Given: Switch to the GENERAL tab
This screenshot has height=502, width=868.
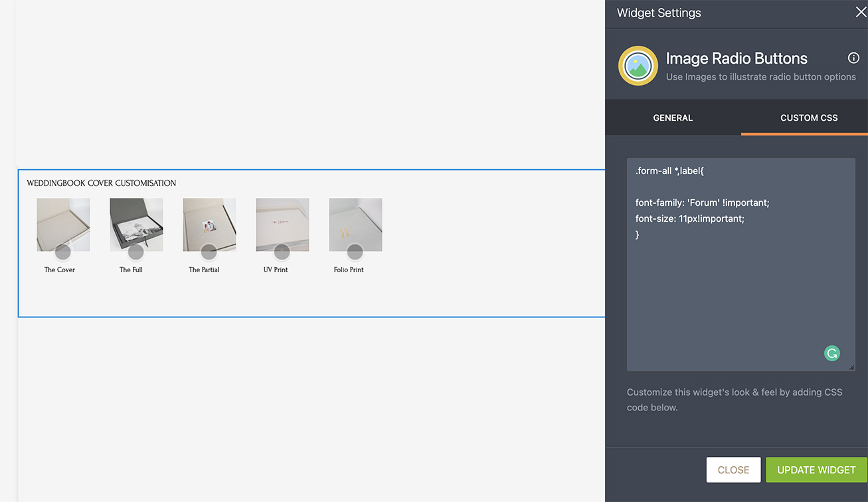Looking at the screenshot, I should coord(673,118).
